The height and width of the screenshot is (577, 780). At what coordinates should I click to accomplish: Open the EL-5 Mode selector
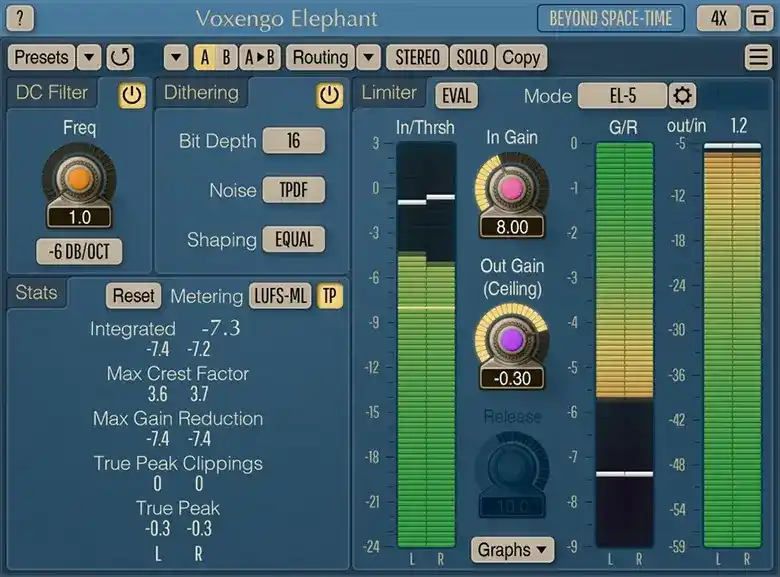[622, 95]
